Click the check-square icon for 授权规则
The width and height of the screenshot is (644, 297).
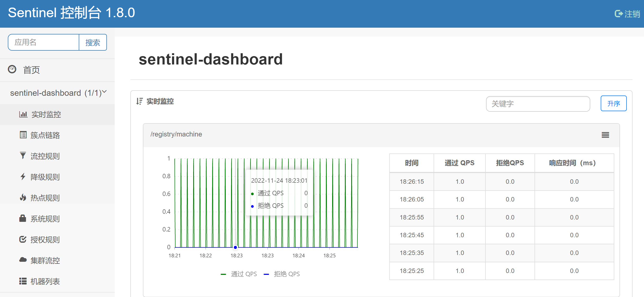23,239
